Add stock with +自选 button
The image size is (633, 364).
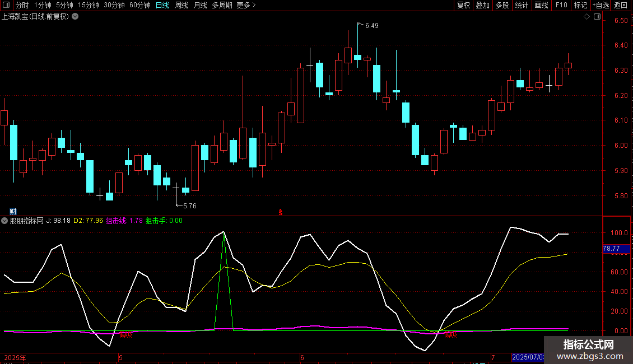pyautogui.click(x=601, y=5)
